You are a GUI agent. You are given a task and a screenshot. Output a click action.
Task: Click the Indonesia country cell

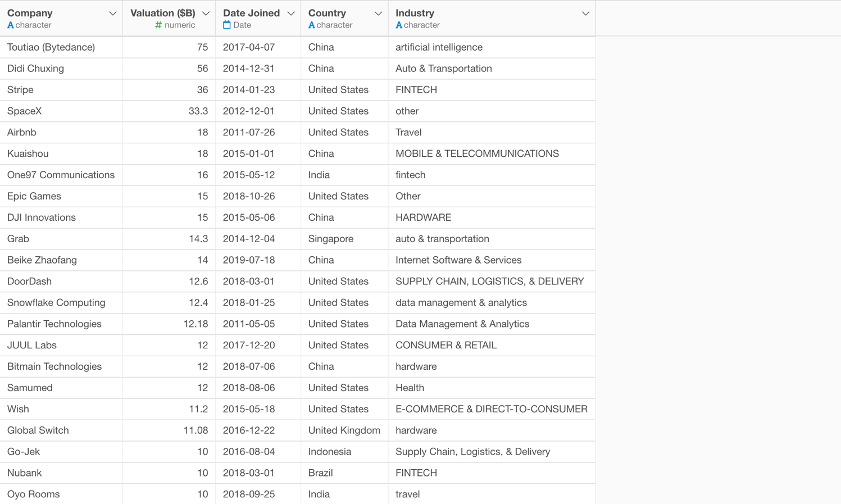click(x=344, y=452)
